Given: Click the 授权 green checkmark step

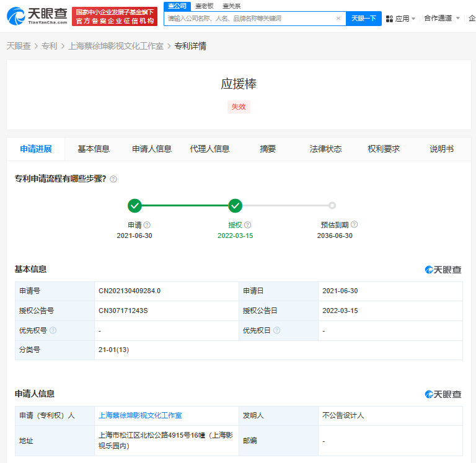Looking at the screenshot, I should [236, 206].
